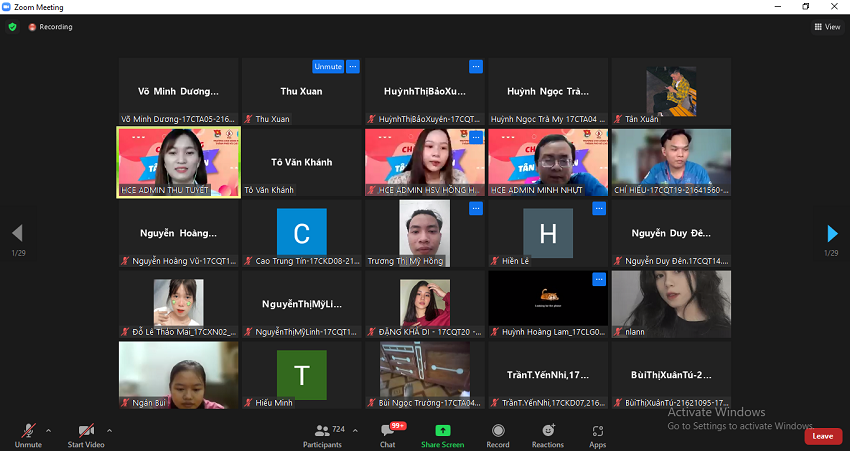Image resolution: width=850 pixels, height=451 pixels.
Task: Click the red Leave button
Action: click(x=822, y=436)
